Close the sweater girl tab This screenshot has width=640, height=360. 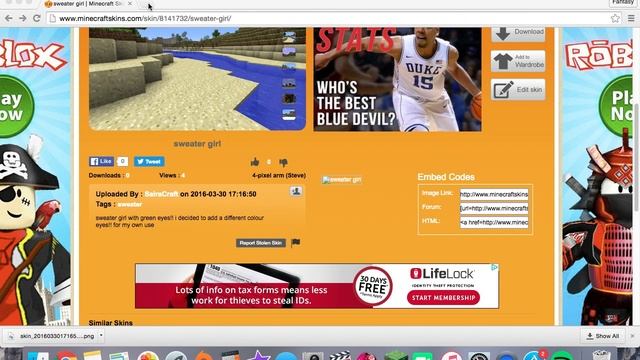tap(130, 3)
